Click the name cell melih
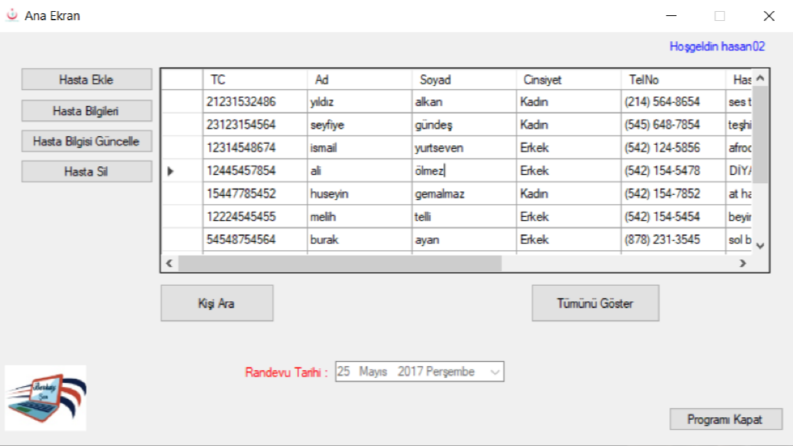 [x=359, y=216]
